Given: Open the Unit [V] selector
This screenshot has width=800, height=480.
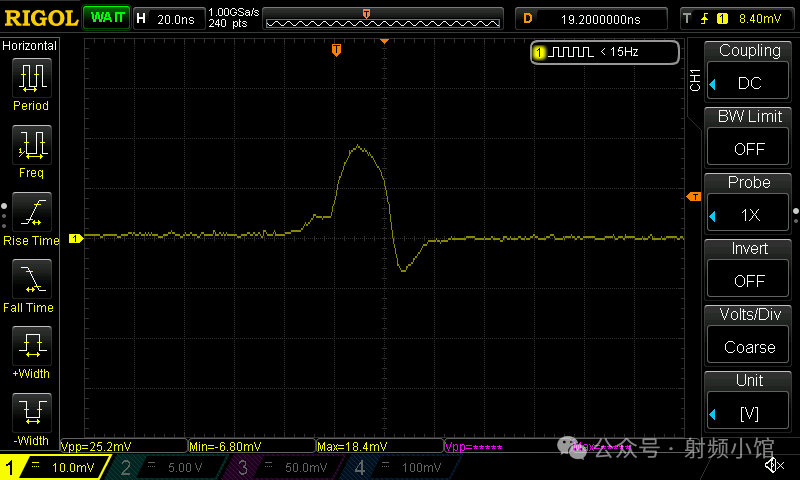Looking at the screenshot, I should click(749, 413).
